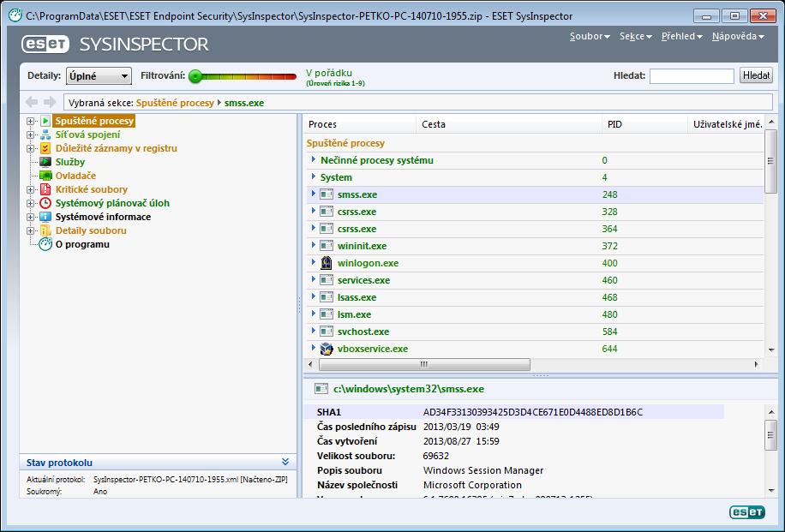
Task: Select the first csrss.exe row with PID 328
Action: pyautogui.click(x=535, y=212)
